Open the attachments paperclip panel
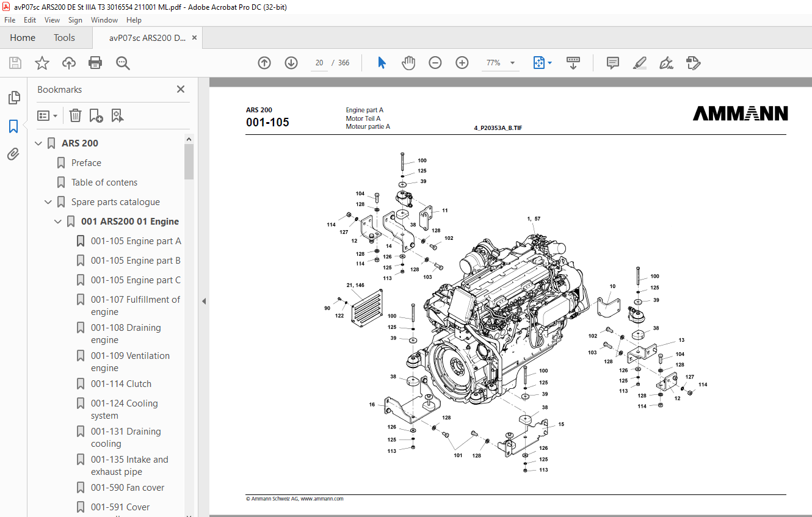The image size is (812, 517). 13,154
